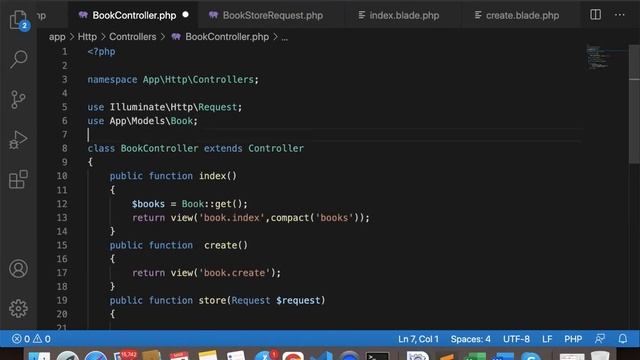The height and width of the screenshot is (360, 640).
Task: Click the 'create()' function name
Action: 226,245
